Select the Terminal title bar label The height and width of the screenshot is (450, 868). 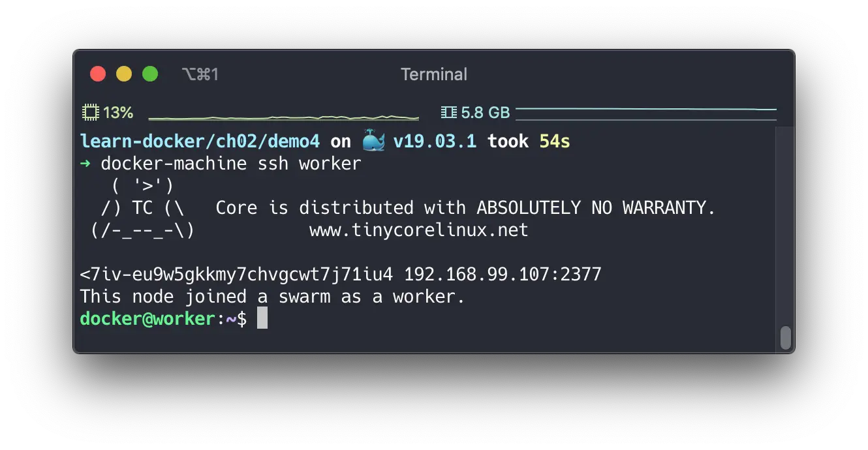(434, 74)
